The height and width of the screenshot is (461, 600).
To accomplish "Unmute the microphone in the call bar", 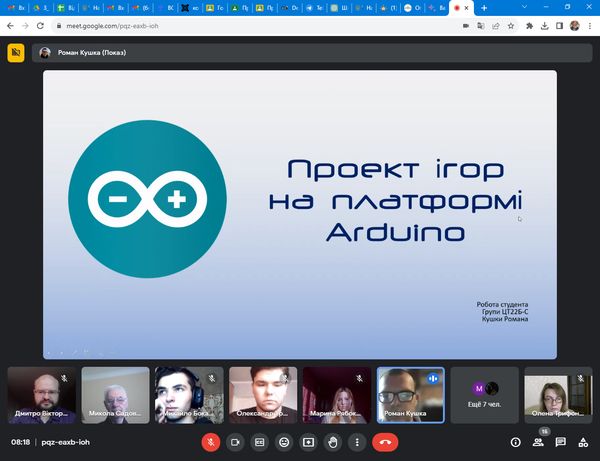I will [211, 441].
